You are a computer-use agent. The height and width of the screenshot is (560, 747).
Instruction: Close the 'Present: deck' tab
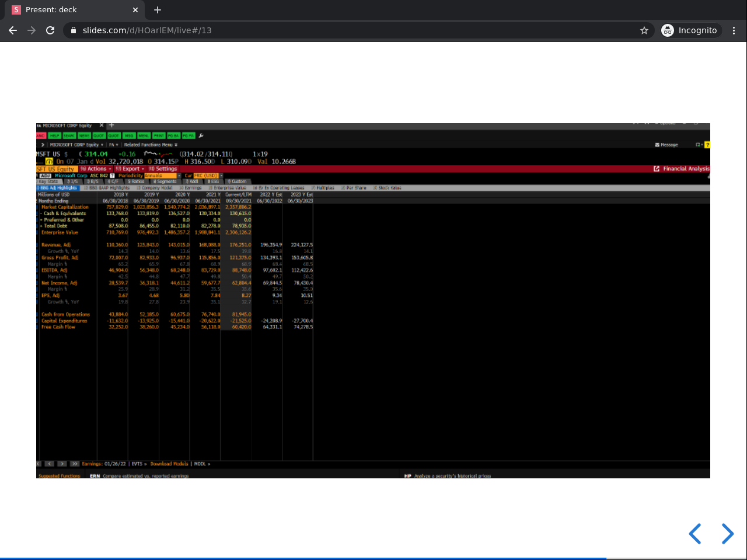point(135,10)
